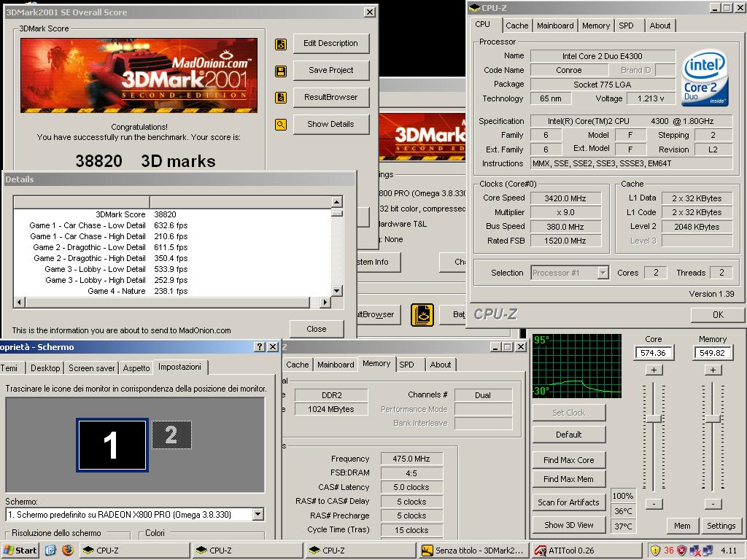747x560 pixels.
Task: Open the ATITool 0.26 taskbar item
Action: tap(587, 551)
